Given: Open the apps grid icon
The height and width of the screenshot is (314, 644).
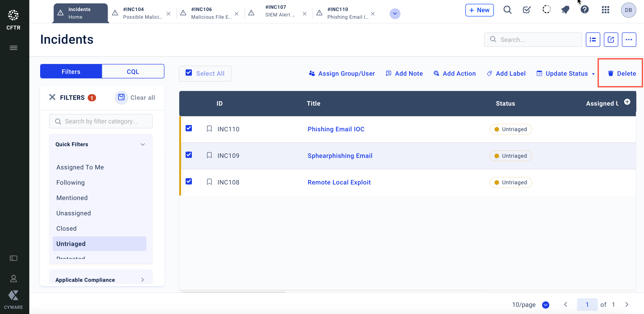Looking at the screenshot, I should 605,10.
